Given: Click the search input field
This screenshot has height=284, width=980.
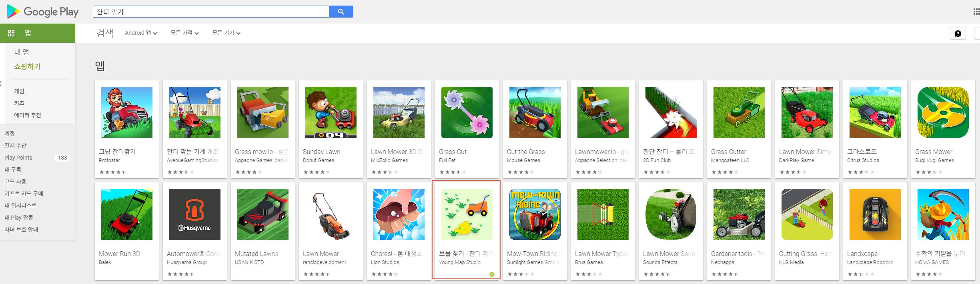Looking at the screenshot, I should 211,12.
